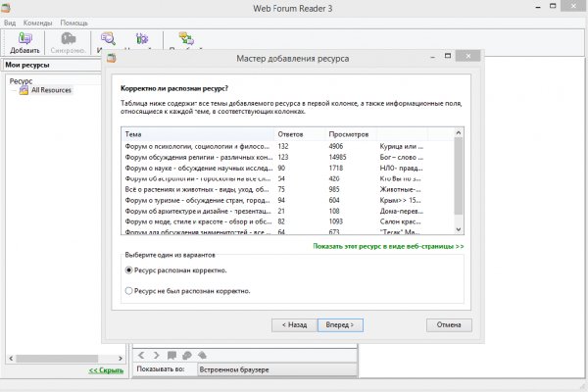Click the resources panel scroll-right arrow
Screen dimensions: 588x392
(x=120, y=359)
